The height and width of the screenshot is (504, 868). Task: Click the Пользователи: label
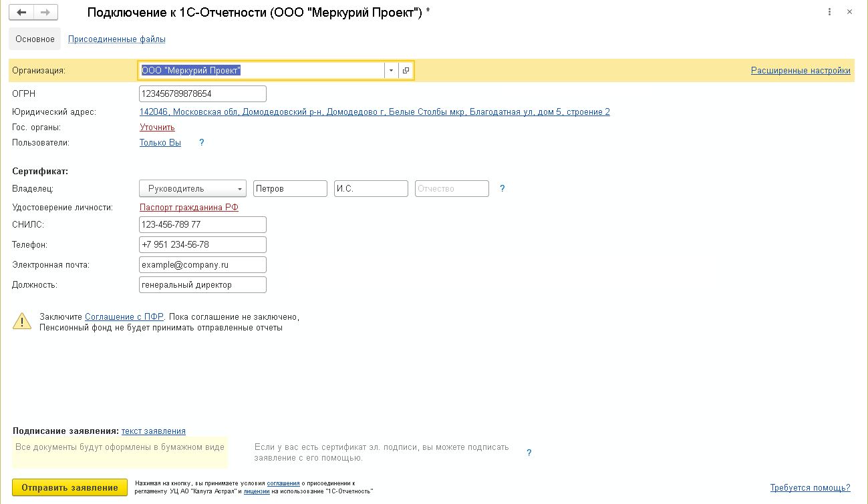point(41,143)
